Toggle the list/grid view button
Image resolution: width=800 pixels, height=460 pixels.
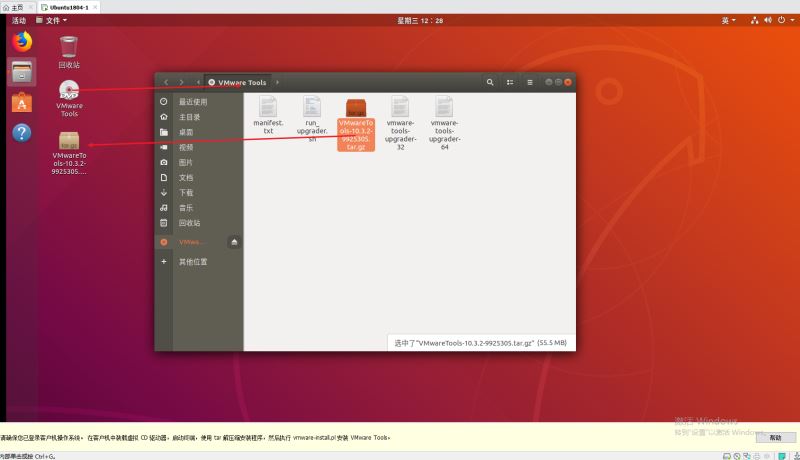coord(510,82)
